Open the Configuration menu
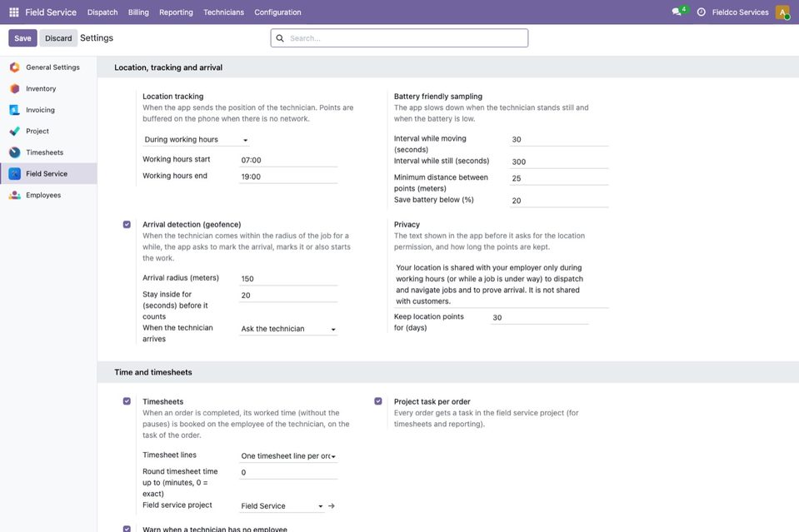 277,12
